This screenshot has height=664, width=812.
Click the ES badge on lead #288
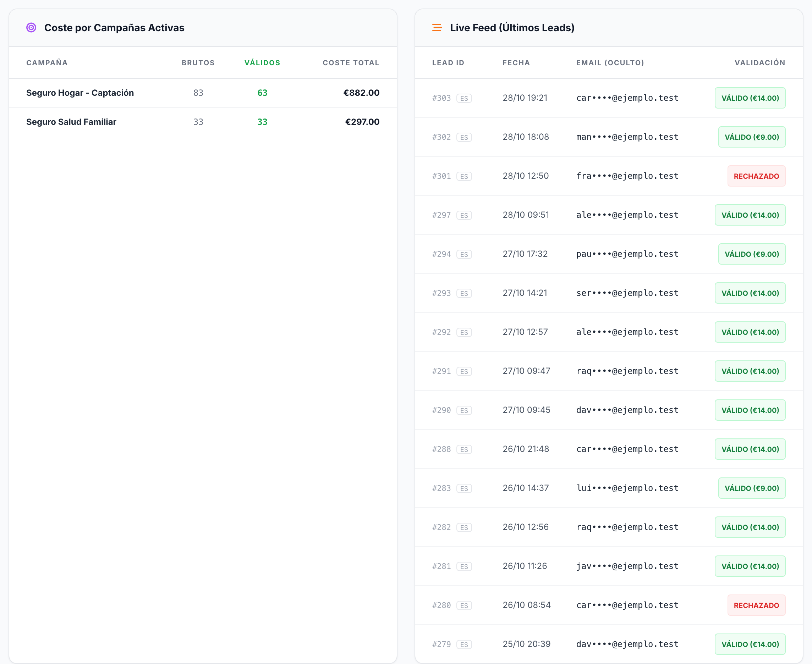click(x=464, y=449)
